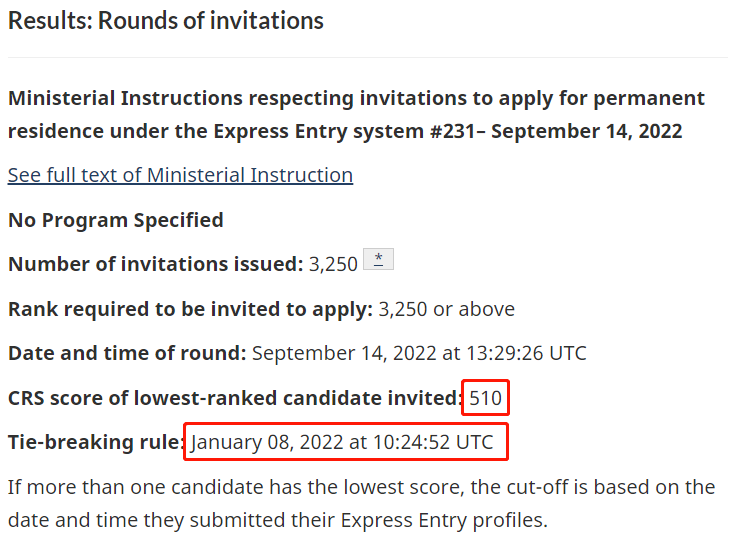This screenshot has height=556, width=732.
Task: Click '#231' in the bold heading
Action: click(x=453, y=131)
